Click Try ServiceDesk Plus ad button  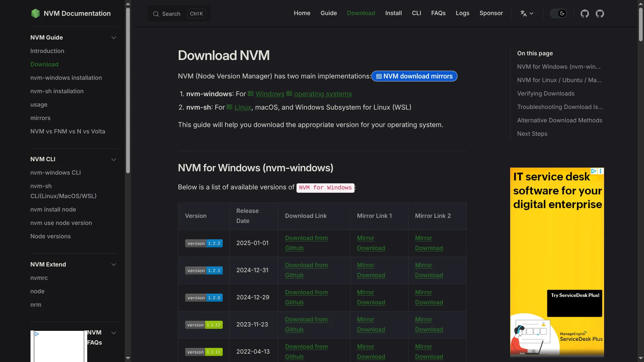coord(574,303)
